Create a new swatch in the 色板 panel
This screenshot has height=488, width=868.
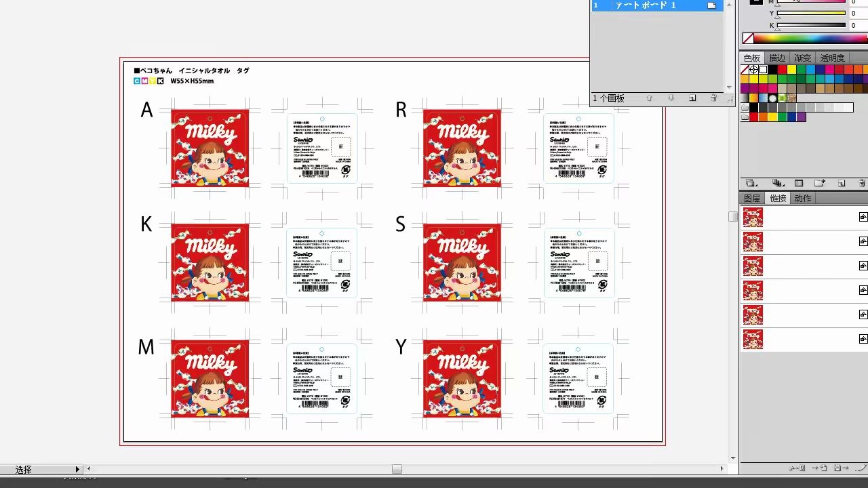click(x=842, y=183)
